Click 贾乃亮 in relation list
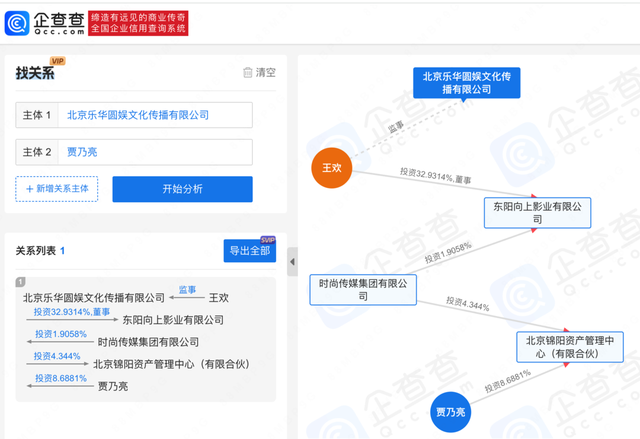The image size is (640, 439). 113,386
